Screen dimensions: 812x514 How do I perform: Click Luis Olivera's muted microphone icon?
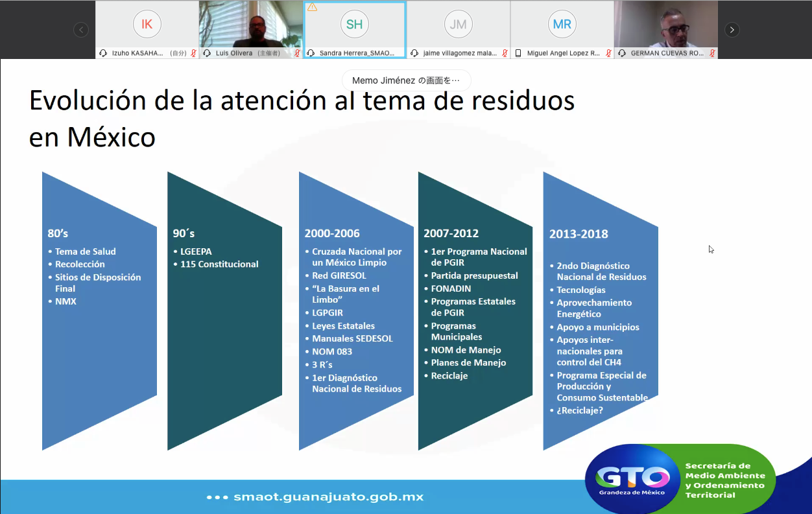tap(297, 53)
